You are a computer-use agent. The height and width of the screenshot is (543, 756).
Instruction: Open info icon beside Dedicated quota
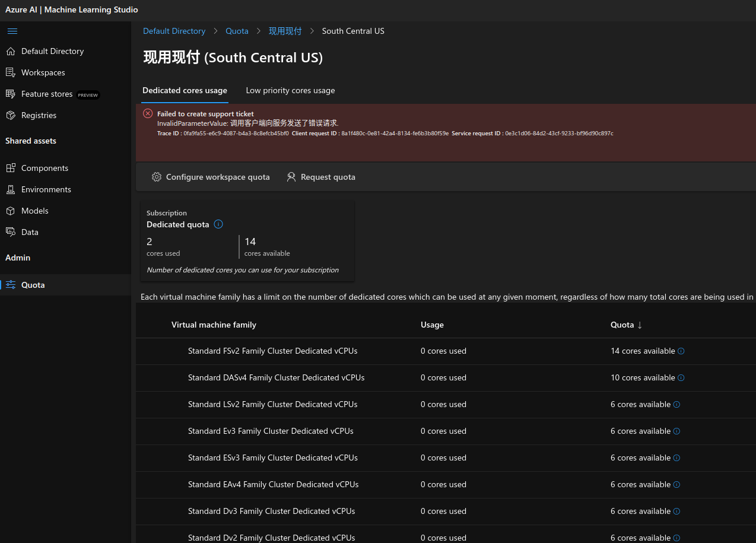[218, 224]
